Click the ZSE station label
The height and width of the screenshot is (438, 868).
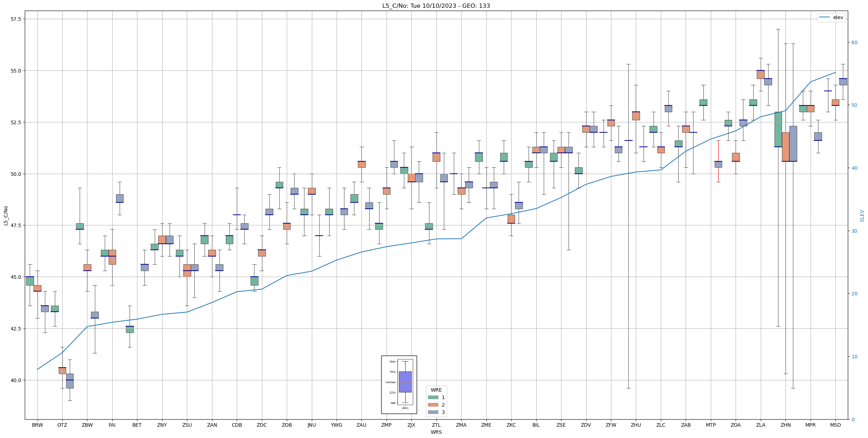[561, 425]
